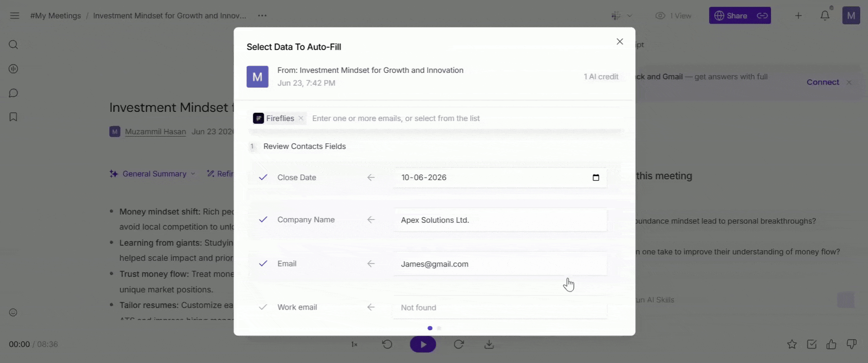This screenshot has height=363, width=868.
Task: Open the soundbites icon in the left sidebar
Action: pos(14,69)
